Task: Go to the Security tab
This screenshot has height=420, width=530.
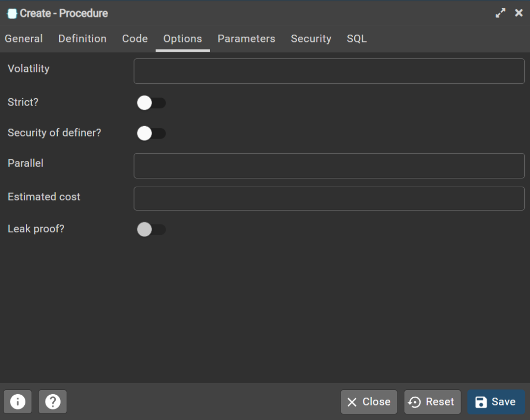Action: [x=311, y=38]
